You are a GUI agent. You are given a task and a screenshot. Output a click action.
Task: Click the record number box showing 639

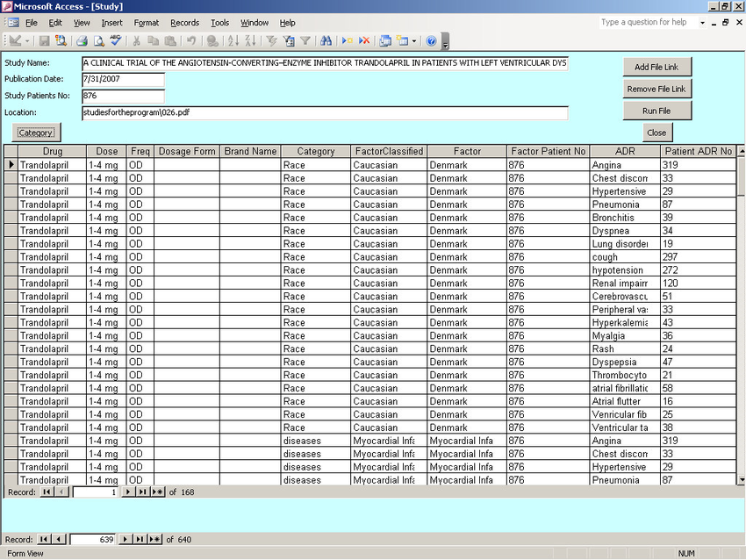coord(93,540)
